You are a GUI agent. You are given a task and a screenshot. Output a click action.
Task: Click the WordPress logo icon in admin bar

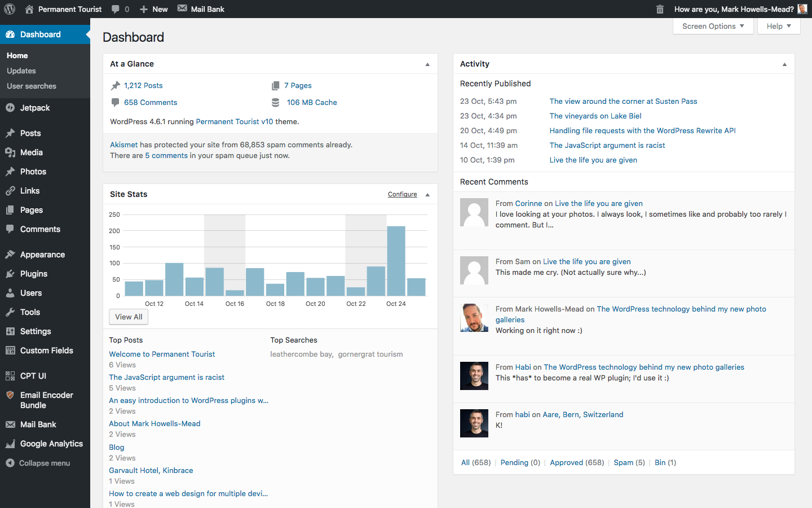(x=10, y=9)
